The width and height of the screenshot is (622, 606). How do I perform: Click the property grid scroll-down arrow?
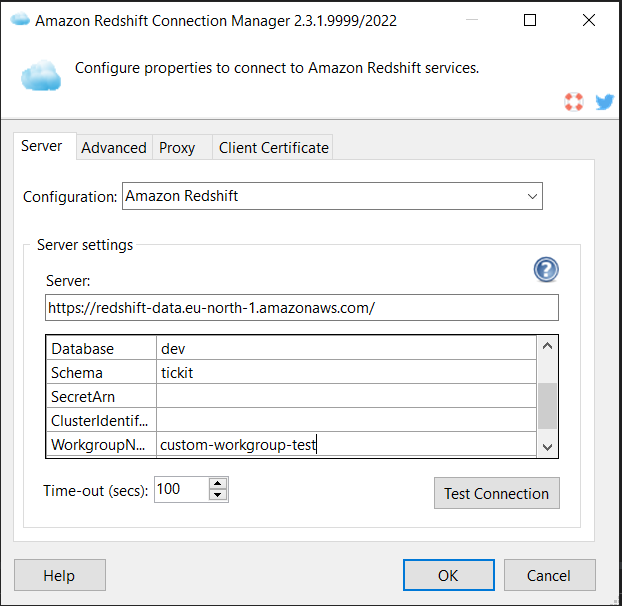pos(547,447)
